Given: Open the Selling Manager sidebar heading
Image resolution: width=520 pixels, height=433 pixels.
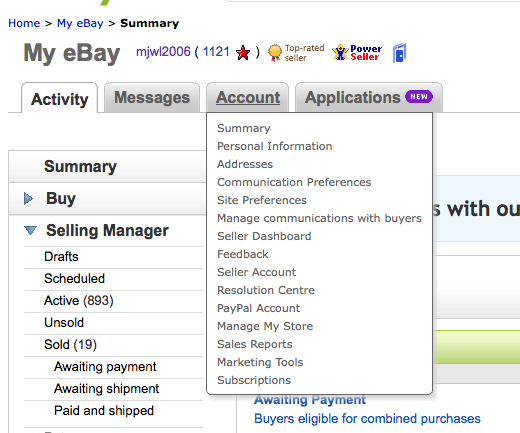Looking at the screenshot, I should tap(107, 230).
